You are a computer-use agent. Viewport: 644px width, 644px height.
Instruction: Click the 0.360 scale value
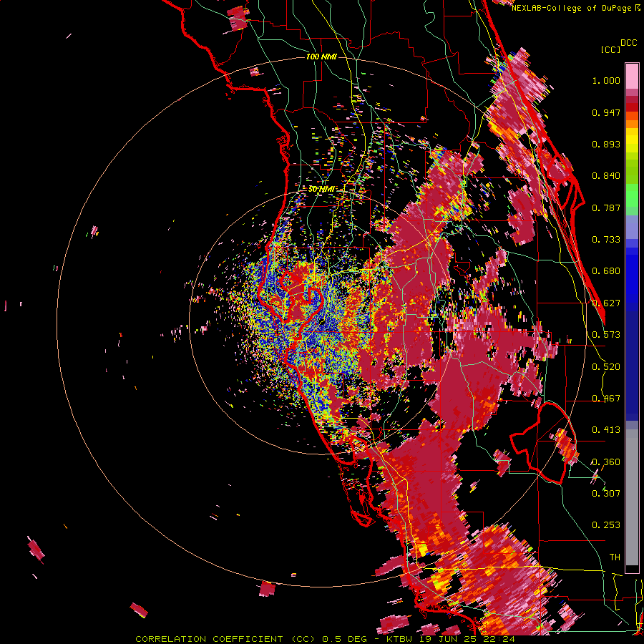click(606, 462)
